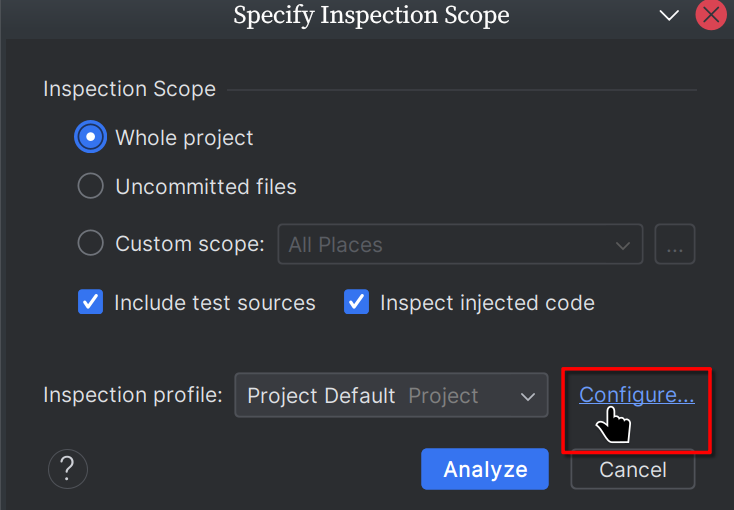Click the 'Uncommitted files' label text
Screen dimensions: 734x510
tap(206, 187)
